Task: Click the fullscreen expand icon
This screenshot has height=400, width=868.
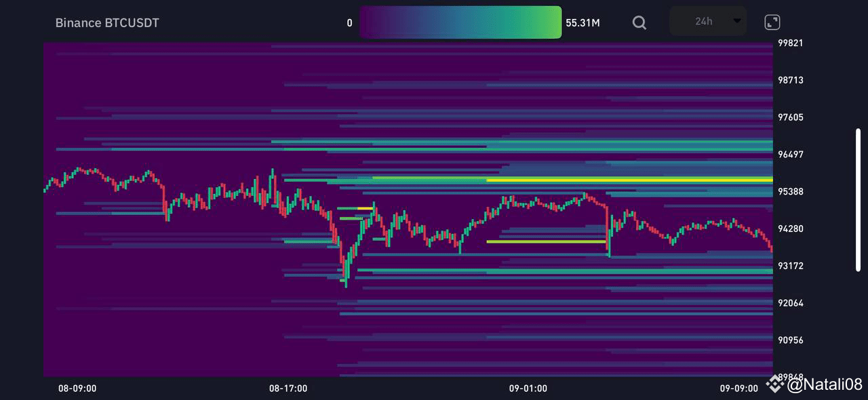Action: [x=772, y=22]
